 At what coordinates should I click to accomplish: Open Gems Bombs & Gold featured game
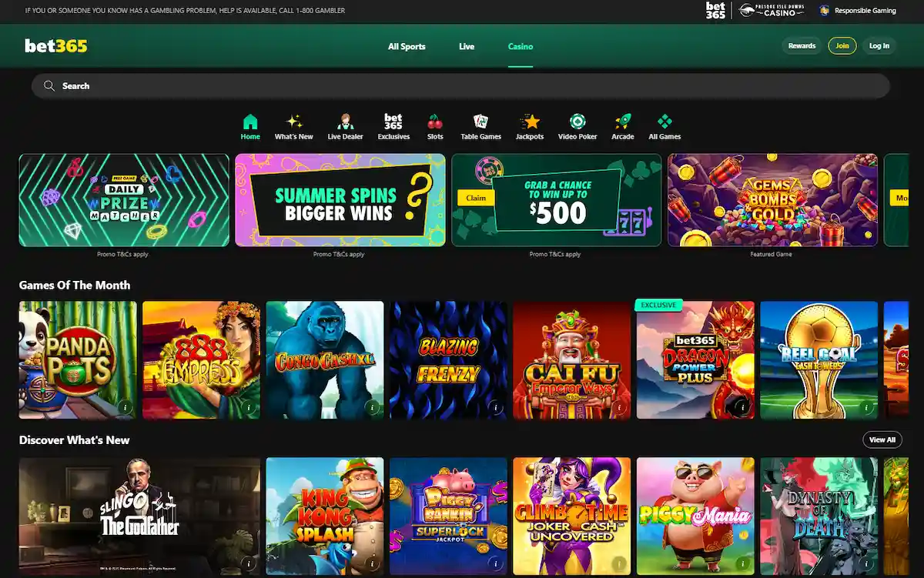click(772, 200)
